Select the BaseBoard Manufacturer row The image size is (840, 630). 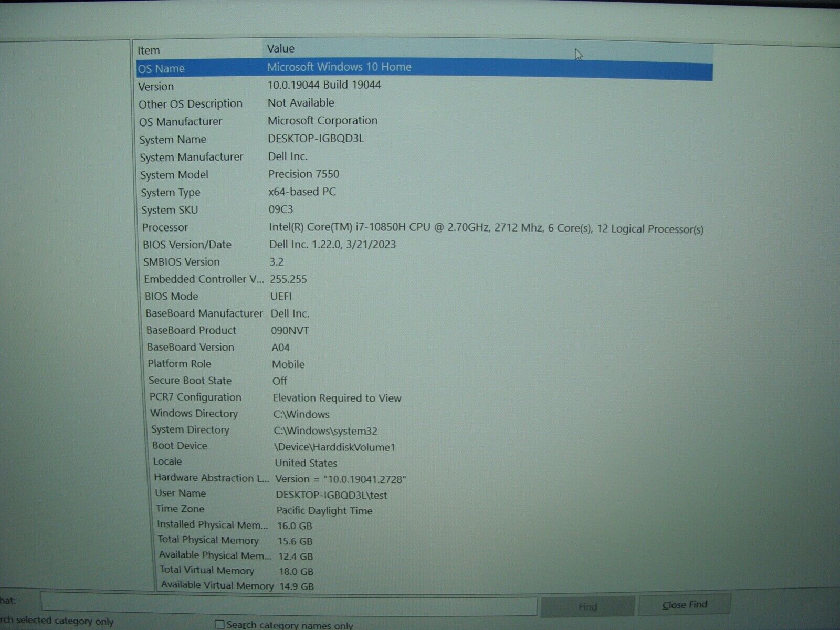(424, 313)
